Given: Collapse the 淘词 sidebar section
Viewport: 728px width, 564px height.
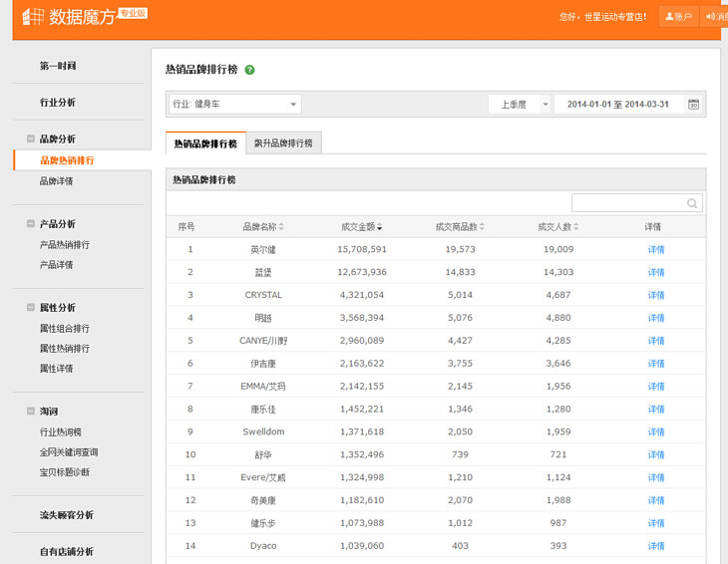Looking at the screenshot, I should pos(31,411).
